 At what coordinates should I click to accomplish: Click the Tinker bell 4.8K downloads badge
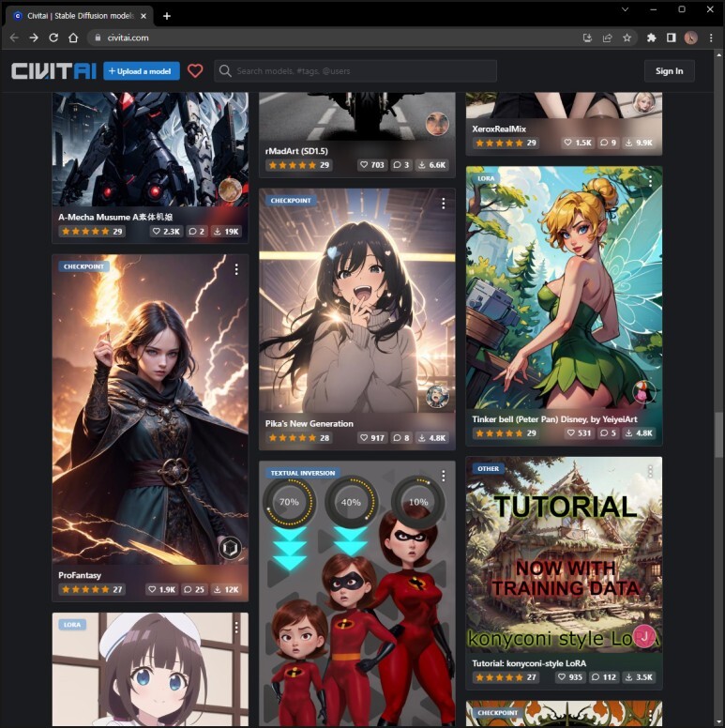(x=639, y=433)
